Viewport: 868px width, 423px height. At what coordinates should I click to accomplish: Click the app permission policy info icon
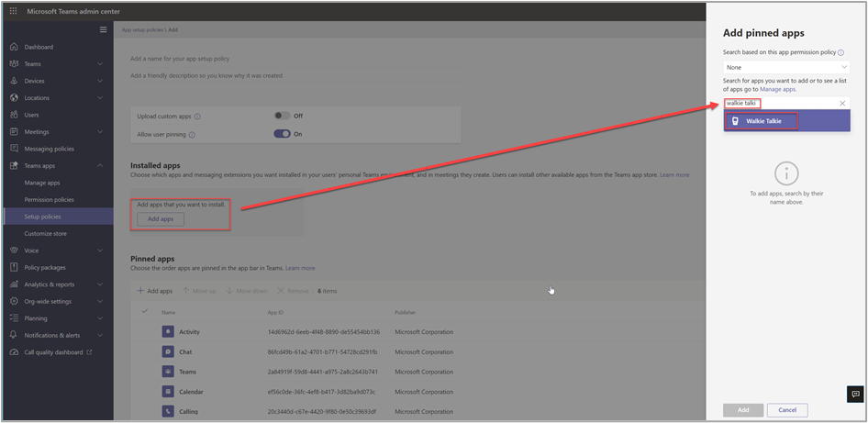pos(840,52)
